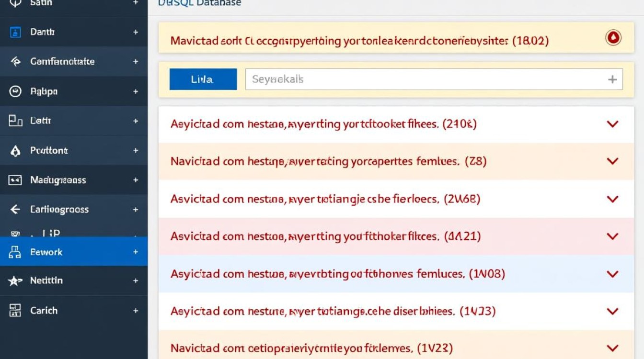Expand the row ending in (210ß)
The height and width of the screenshot is (359, 644).
pyautogui.click(x=612, y=124)
